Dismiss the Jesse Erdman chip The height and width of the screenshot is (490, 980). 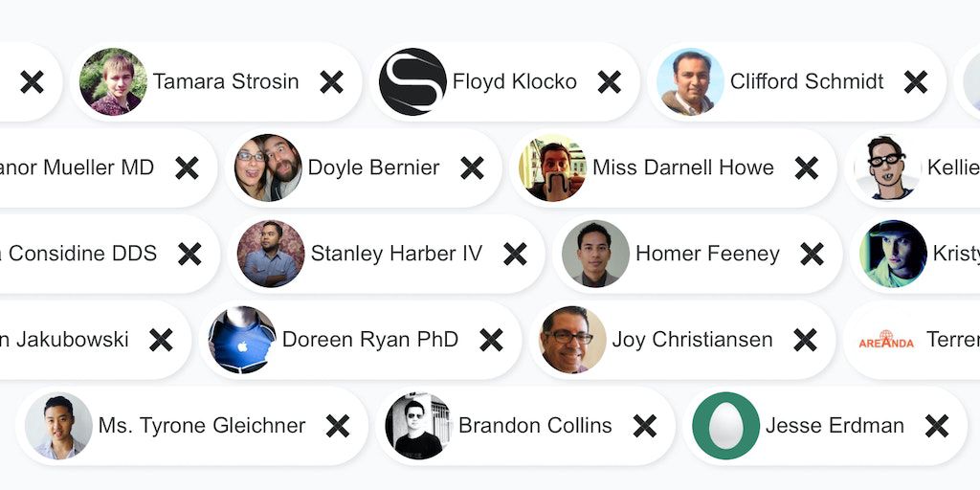pos(936,426)
